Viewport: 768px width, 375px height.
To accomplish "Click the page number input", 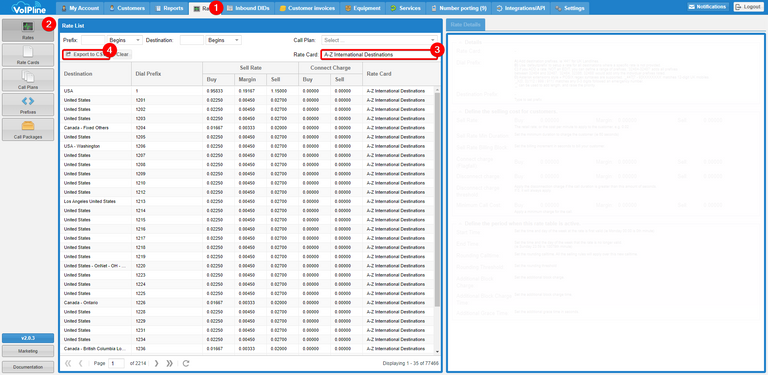I will pos(117,363).
